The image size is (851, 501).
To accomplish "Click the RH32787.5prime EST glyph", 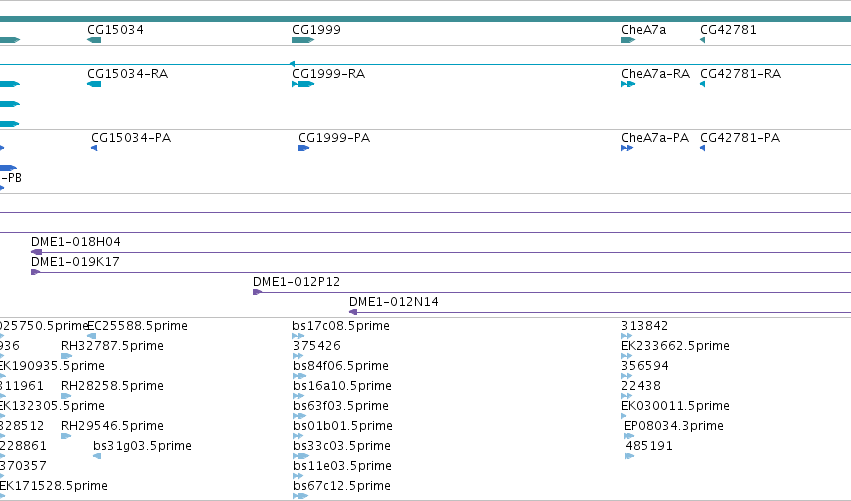I will click(x=66, y=356).
